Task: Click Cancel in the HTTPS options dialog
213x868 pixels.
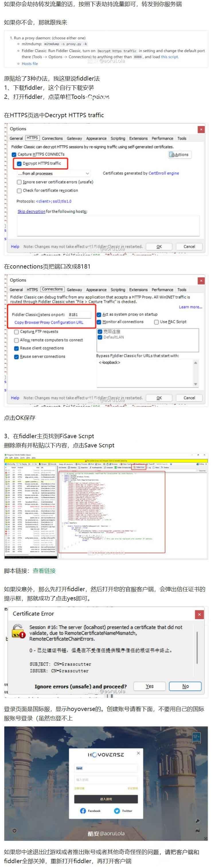Action: [x=189, y=247]
